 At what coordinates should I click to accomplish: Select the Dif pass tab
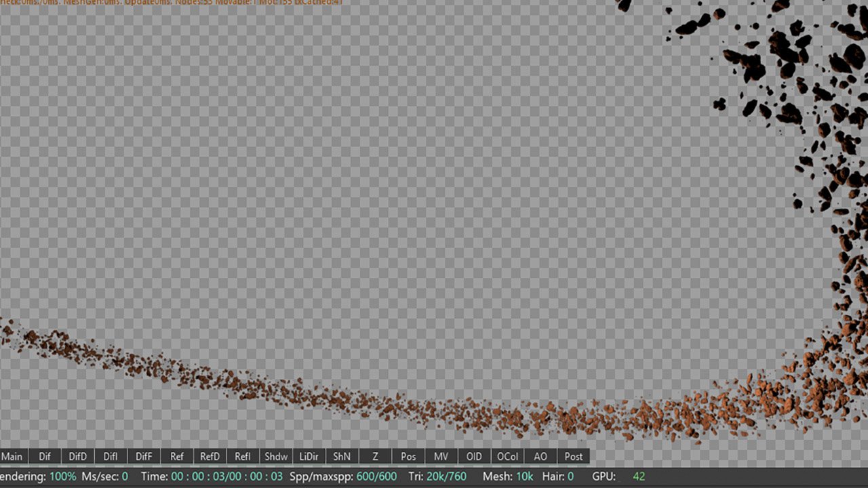pyautogui.click(x=45, y=457)
